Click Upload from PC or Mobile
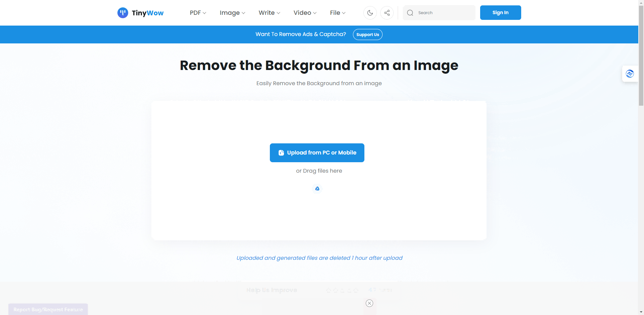Screen dimensions: 644x315 click(317, 153)
